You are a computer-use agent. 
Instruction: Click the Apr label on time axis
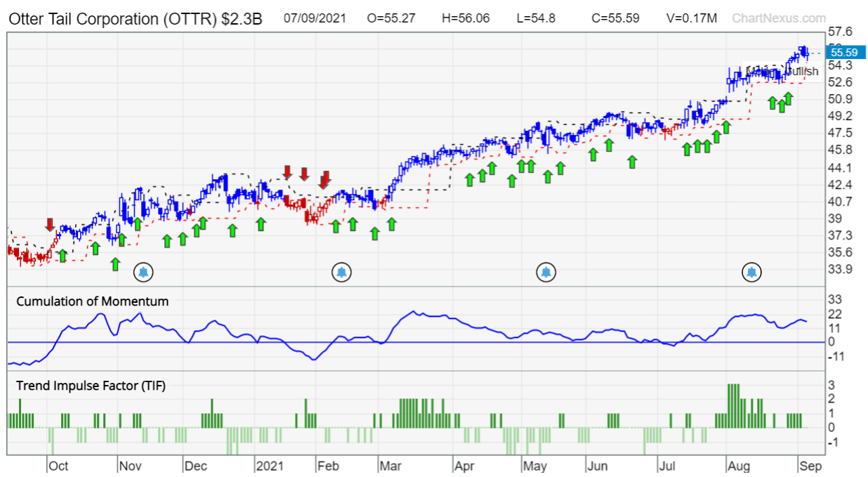click(x=464, y=465)
